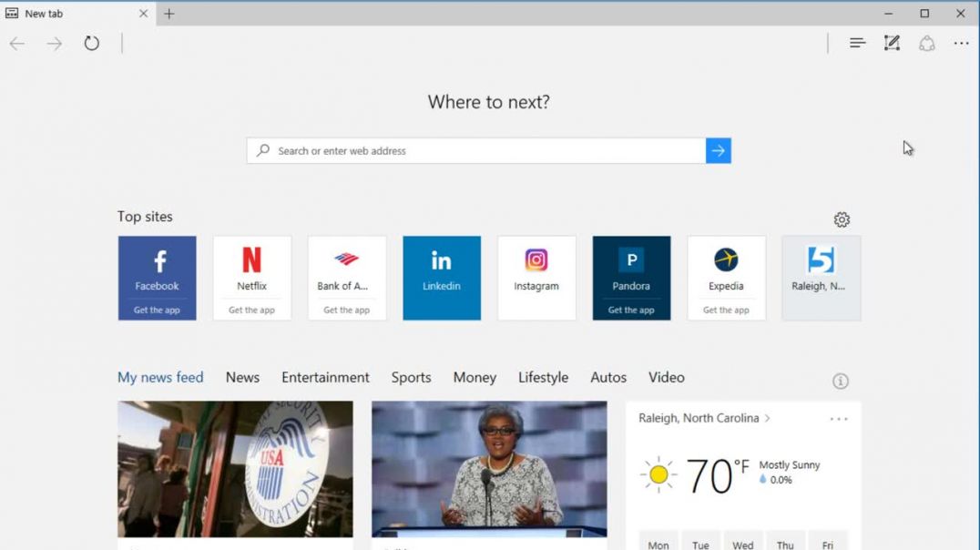Click the Forward navigation arrow
The width and height of the screenshot is (980, 550).
(x=55, y=43)
